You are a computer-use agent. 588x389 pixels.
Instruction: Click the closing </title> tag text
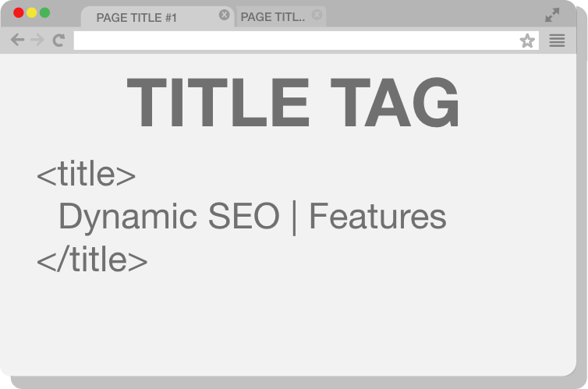click(x=92, y=259)
